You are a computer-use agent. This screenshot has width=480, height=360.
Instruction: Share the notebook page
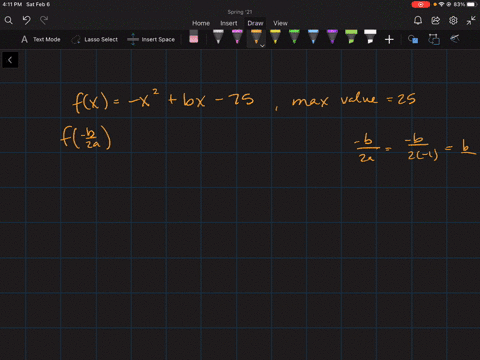pos(435,21)
